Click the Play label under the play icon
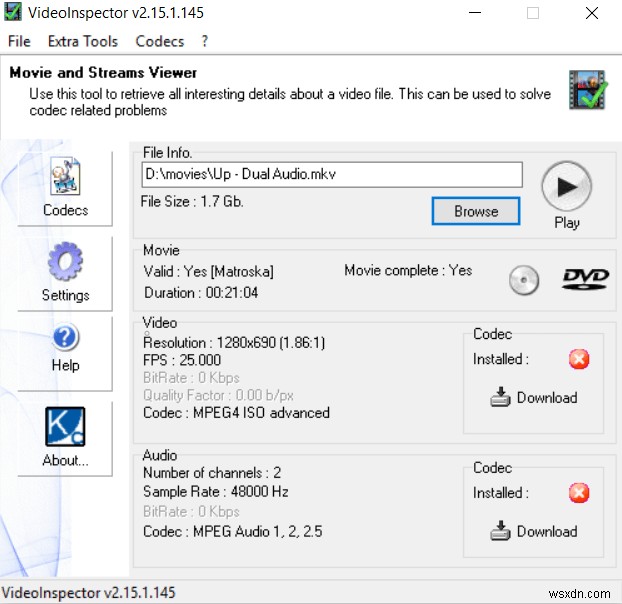 click(567, 223)
